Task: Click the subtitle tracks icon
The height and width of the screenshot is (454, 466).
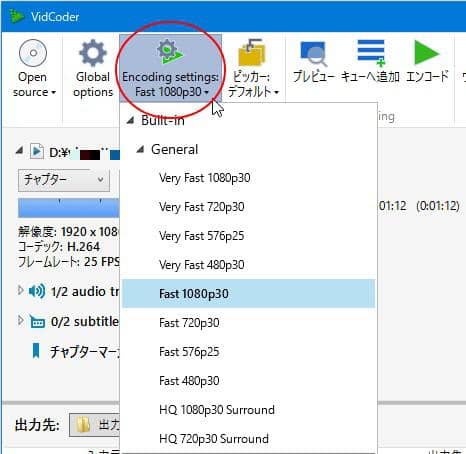Action: point(37,321)
